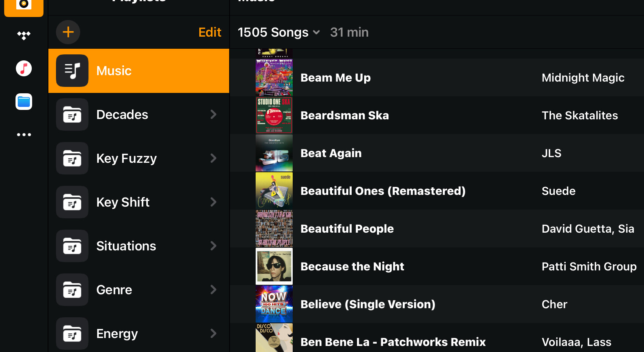
Task: Show more sources via the three-dot icon
Action: click(x=24, y=134)
